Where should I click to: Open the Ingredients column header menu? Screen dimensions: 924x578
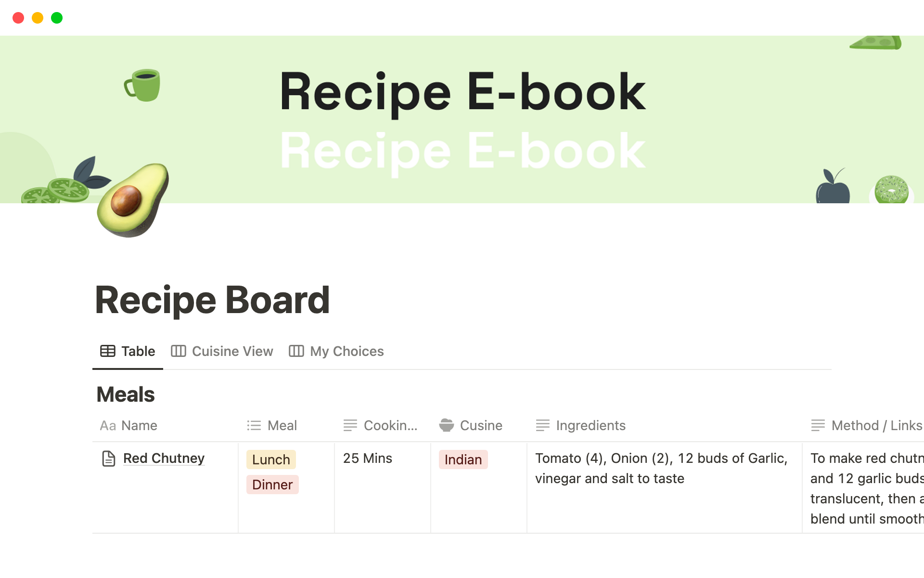pos(590,425)
